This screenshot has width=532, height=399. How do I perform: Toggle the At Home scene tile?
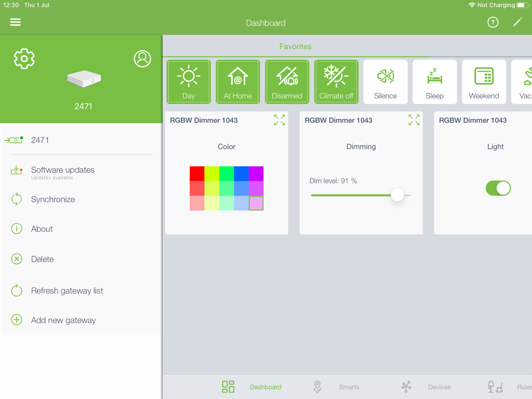238,82
